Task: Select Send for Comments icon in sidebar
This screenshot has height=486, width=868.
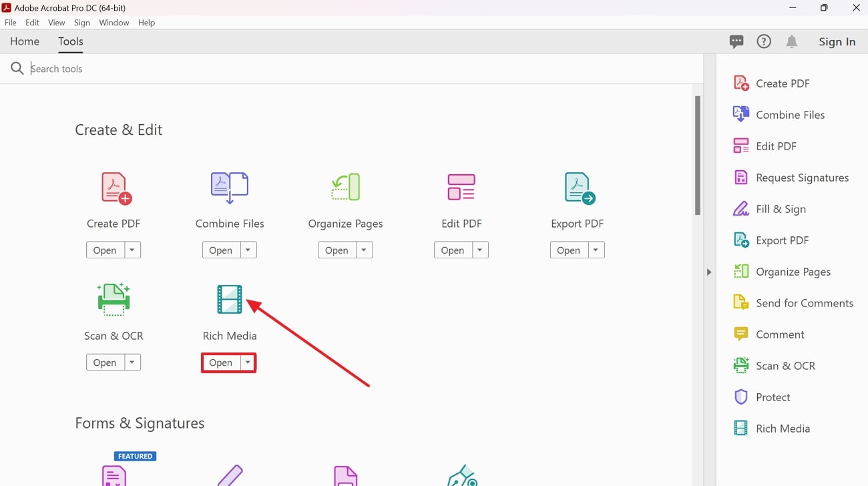Action: click(741, 303)
